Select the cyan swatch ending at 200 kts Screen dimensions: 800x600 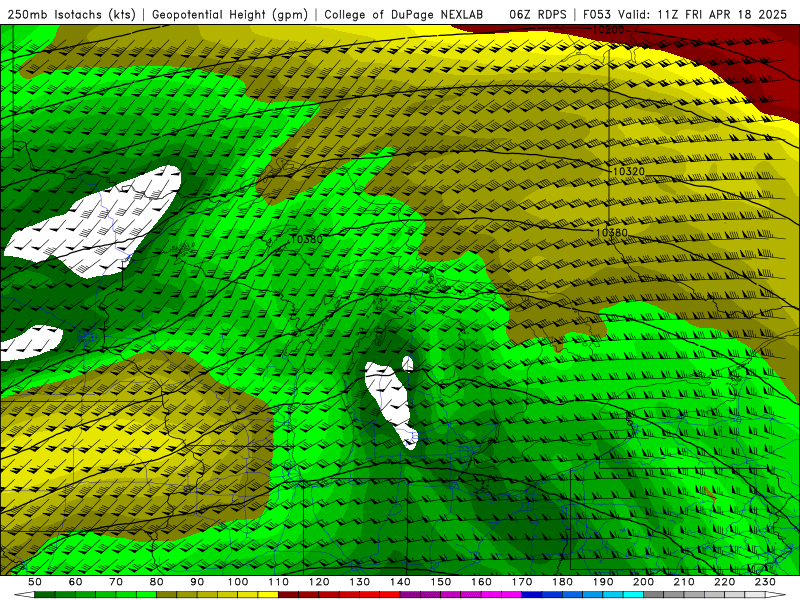(x=633, y=594)
